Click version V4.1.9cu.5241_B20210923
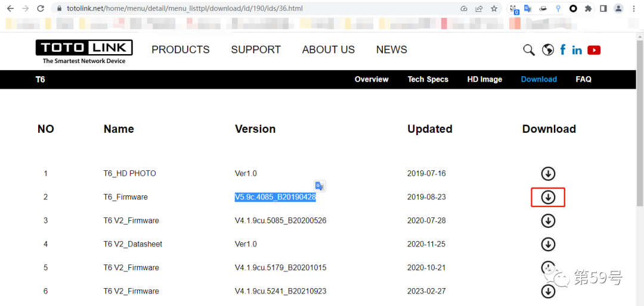 pyautogui.click(x=280, y=292)
